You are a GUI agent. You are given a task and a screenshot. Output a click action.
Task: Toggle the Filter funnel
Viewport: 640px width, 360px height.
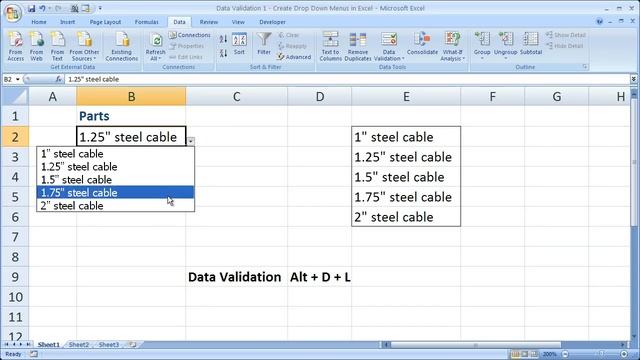pyautogui.click(x=264, y=44)
